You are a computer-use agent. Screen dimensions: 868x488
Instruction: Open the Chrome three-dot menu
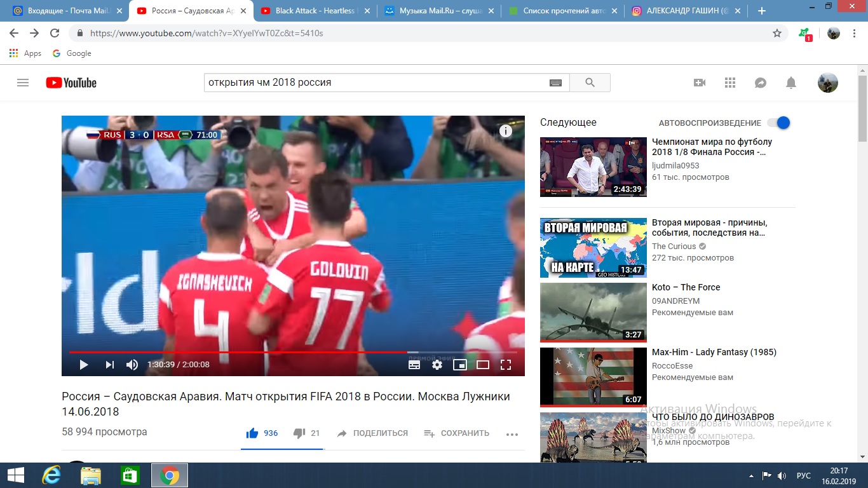[x=855, y=33]
